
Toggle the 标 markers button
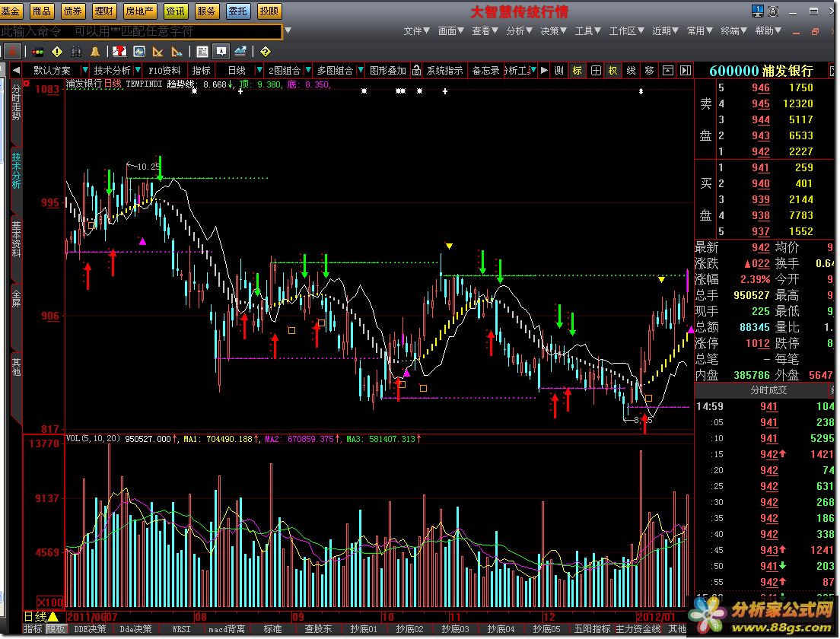(577, 70)
